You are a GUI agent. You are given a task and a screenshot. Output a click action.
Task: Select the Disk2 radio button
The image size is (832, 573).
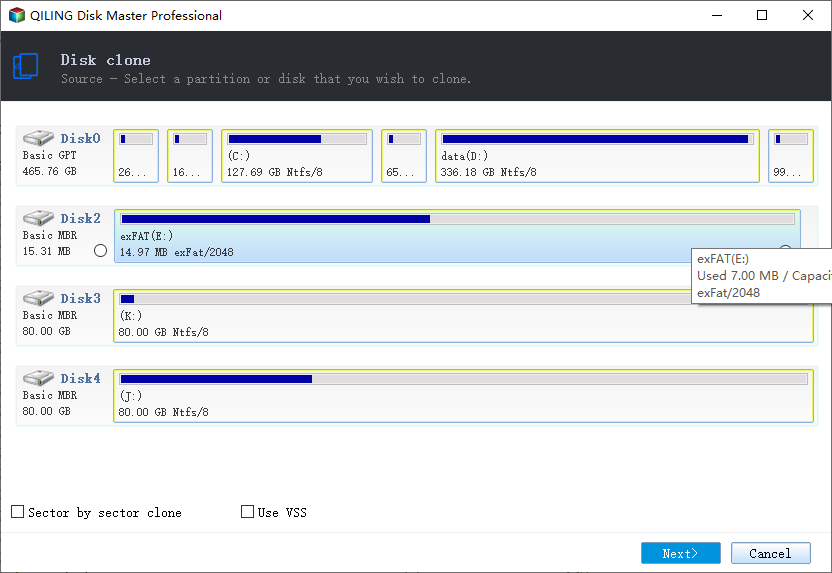[x=100, y=250]
